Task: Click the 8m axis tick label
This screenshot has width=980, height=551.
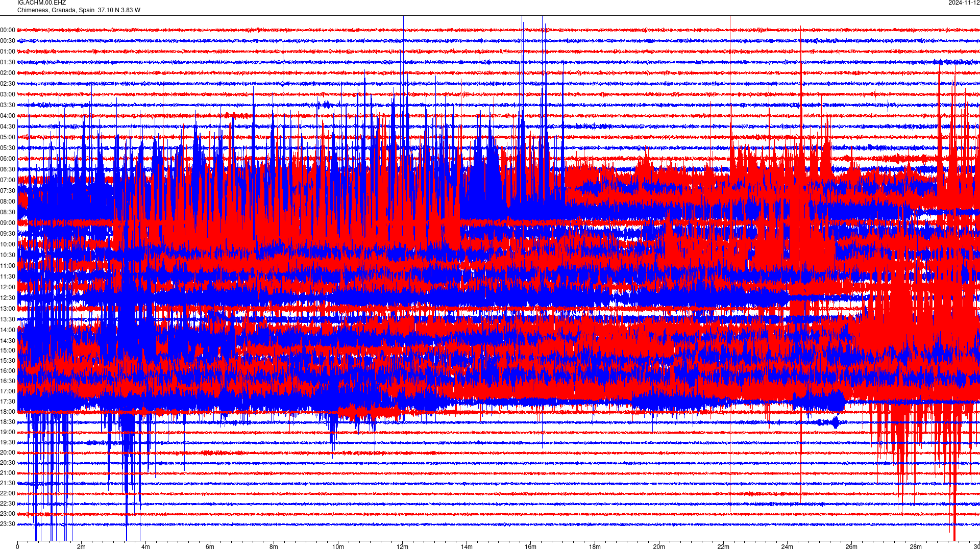Action: click(x=274, y=547)
